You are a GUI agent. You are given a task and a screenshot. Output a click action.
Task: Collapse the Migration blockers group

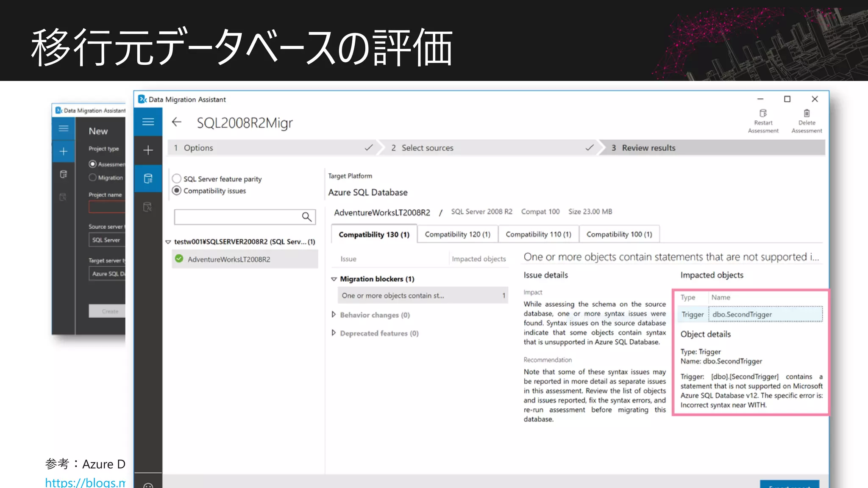pyautogui.click(x=334, y=279)
